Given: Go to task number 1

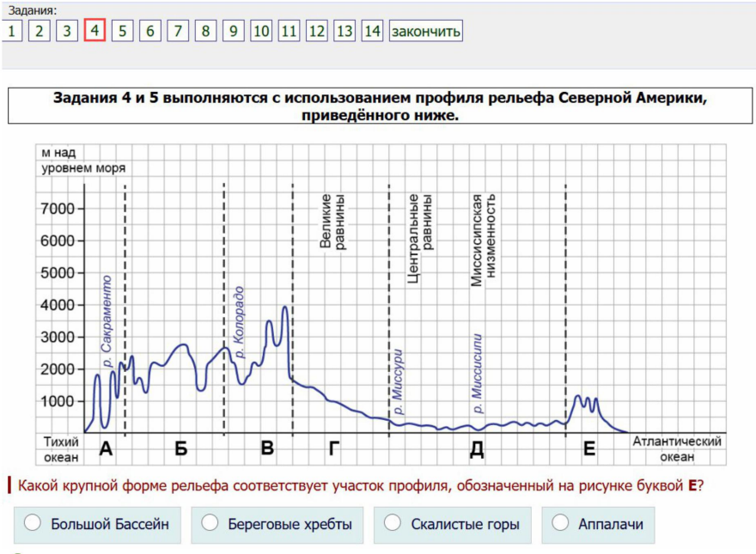Looking at the screenshot, I should (11, 32).
